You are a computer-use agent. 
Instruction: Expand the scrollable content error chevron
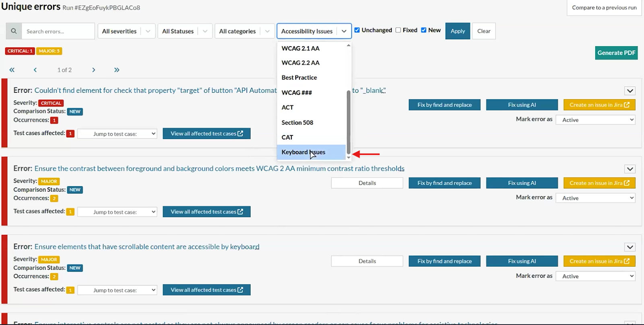pyautogui.click(x=630, y=247)
